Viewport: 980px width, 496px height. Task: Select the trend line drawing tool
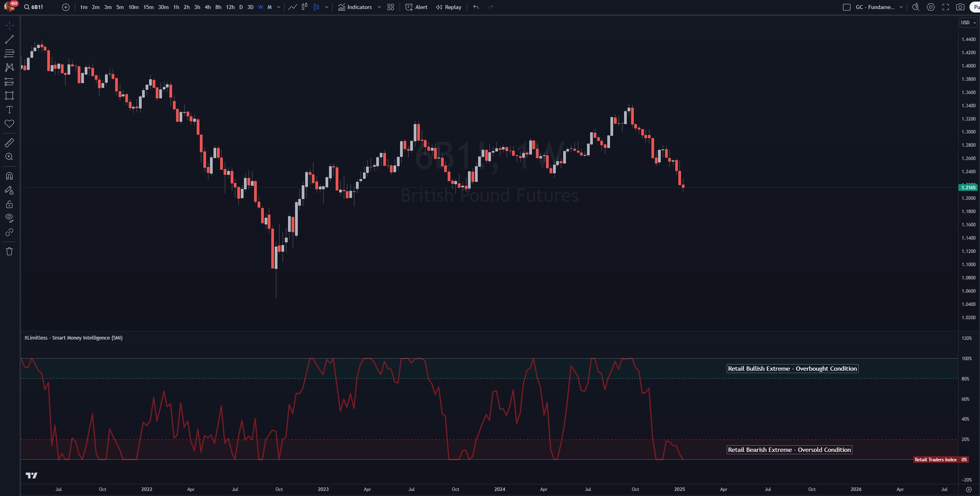point(9,39)
